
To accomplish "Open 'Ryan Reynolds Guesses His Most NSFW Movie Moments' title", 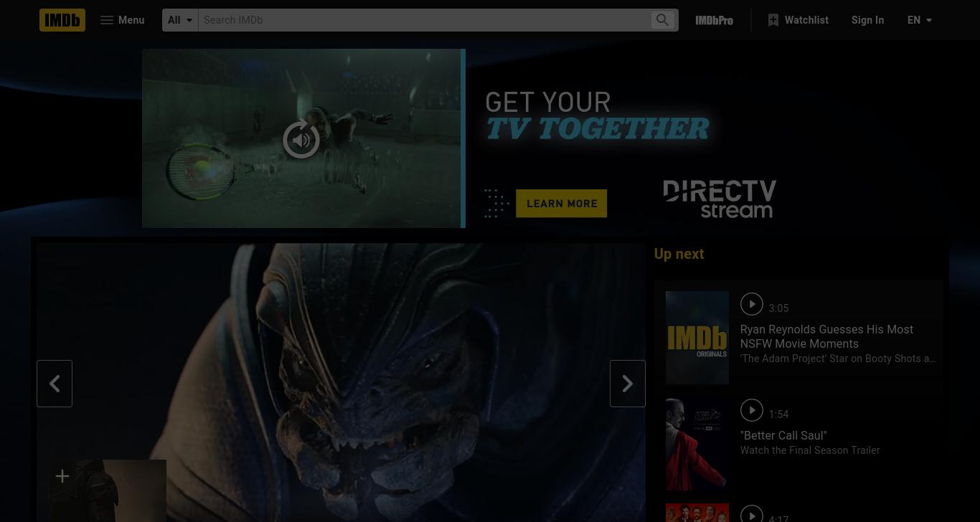I will point(826,336).
